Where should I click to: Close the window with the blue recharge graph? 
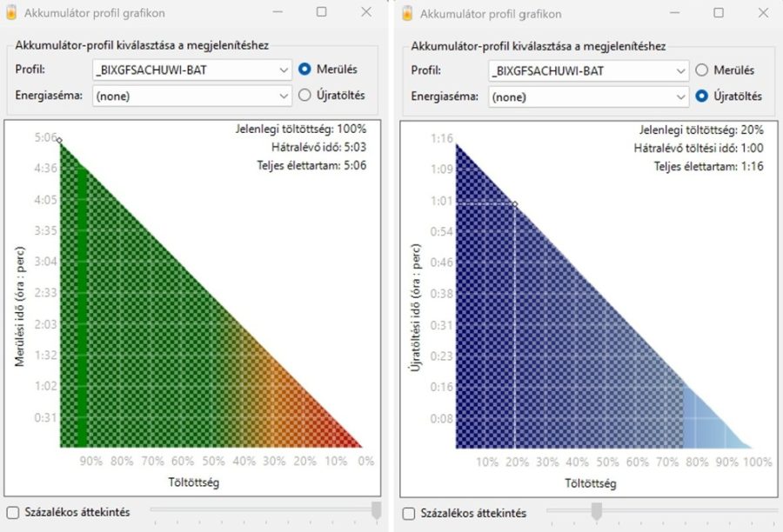(x=762, y=13)
